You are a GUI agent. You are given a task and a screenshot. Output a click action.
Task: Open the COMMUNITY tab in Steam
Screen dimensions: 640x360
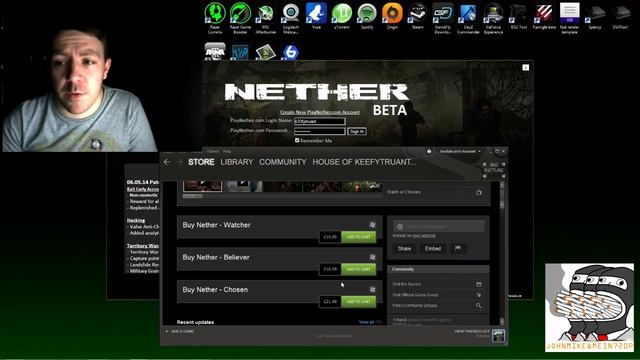click(x=282, y=162)
